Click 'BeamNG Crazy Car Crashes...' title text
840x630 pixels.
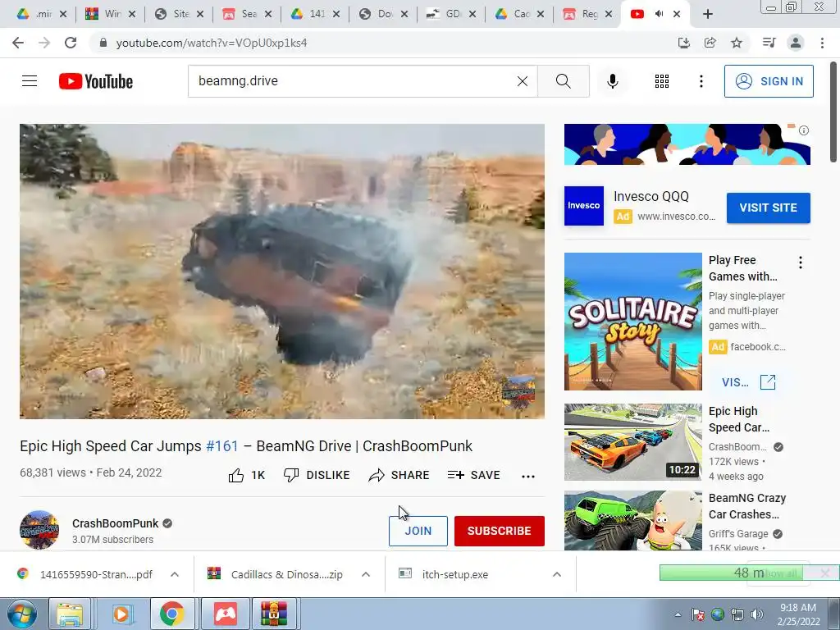746,506
